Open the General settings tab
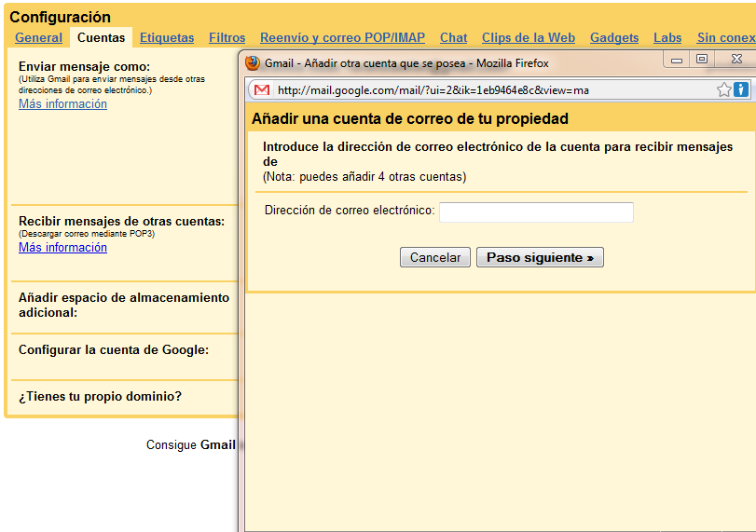 (38, 38)
